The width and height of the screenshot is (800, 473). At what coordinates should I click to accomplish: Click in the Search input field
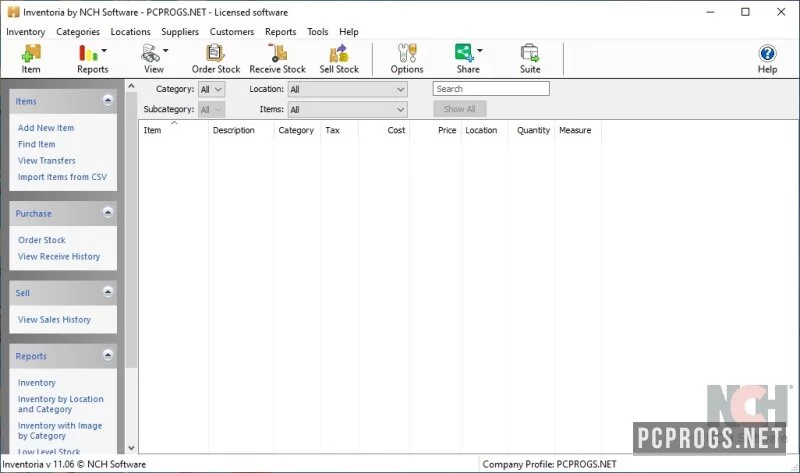point(491,89)
